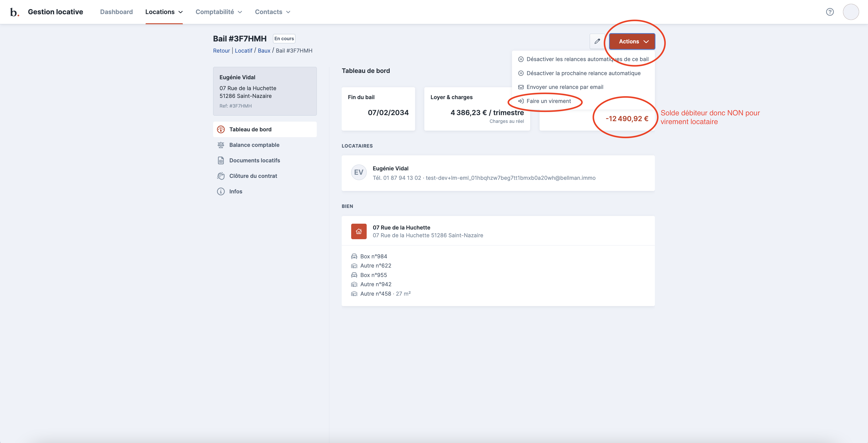Disable next automatic reminder menu entry
868x443 pixels.
[583, 73]
